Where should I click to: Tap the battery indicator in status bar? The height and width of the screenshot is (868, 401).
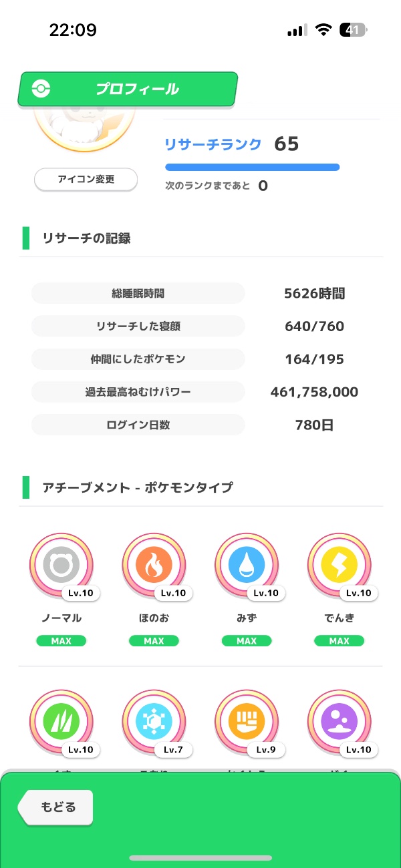click(x=354, y=30)
